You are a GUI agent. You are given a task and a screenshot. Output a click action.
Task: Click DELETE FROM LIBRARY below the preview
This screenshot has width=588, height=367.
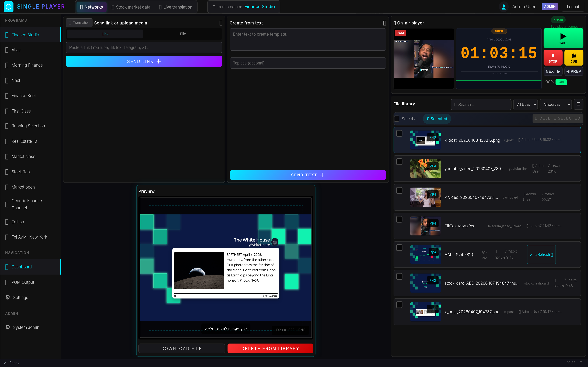(x=270, y=348)
